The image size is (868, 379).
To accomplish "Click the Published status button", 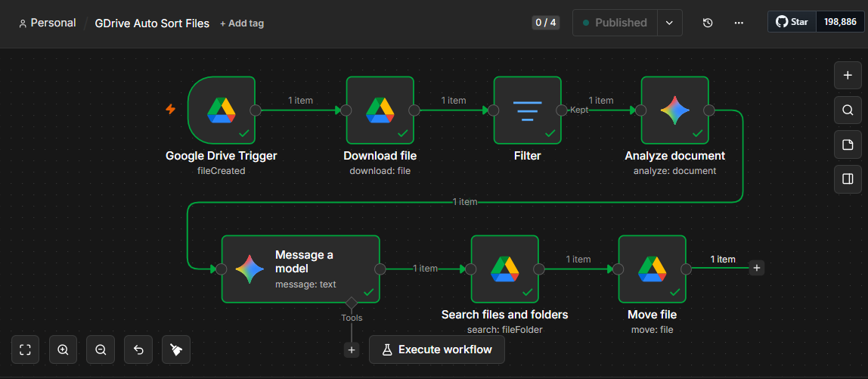I will [x=615, y=23].
